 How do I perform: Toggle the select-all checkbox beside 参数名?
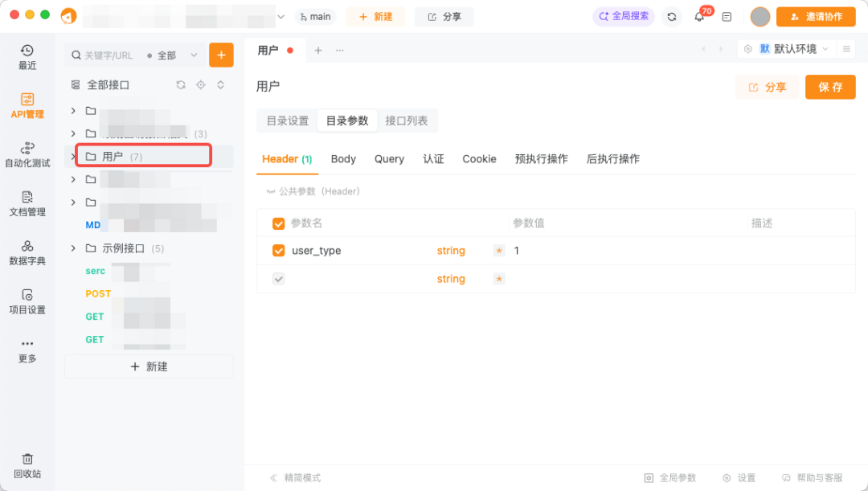tap(279, 223)
